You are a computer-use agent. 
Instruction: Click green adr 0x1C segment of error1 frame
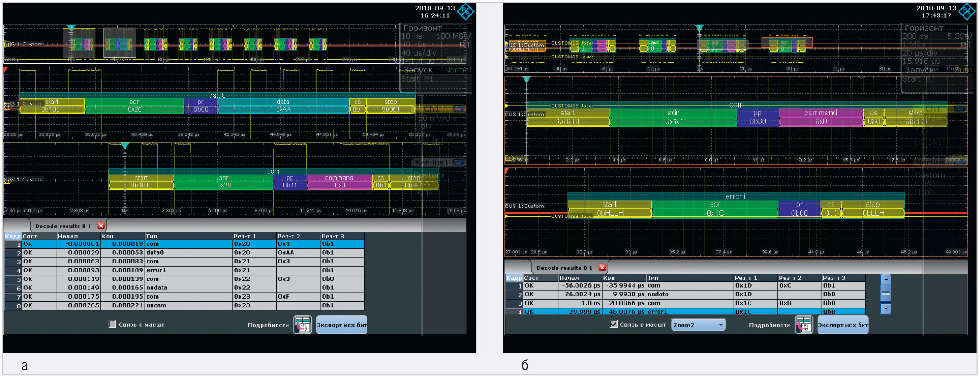pyautogui.click(x=715, y=209)
